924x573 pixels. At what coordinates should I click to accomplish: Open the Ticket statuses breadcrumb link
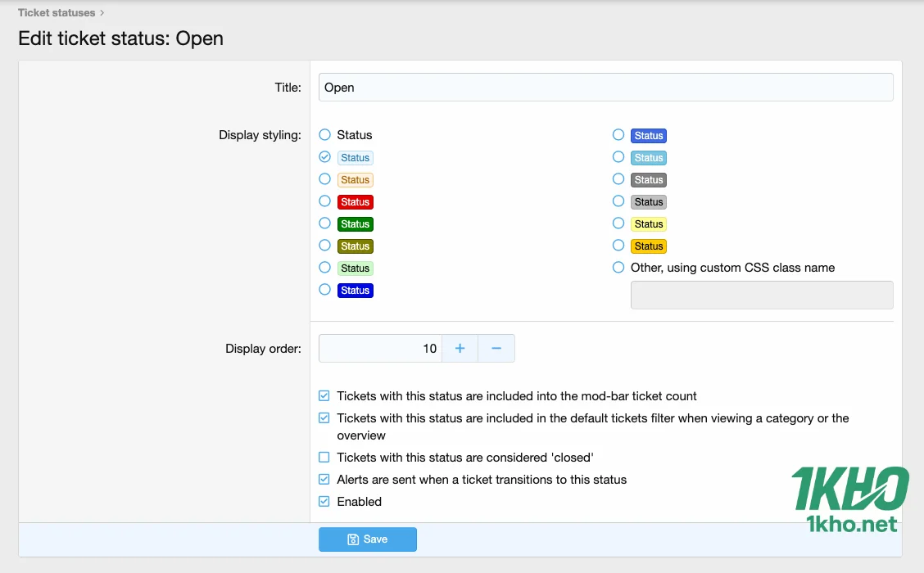tap(57, 12)
